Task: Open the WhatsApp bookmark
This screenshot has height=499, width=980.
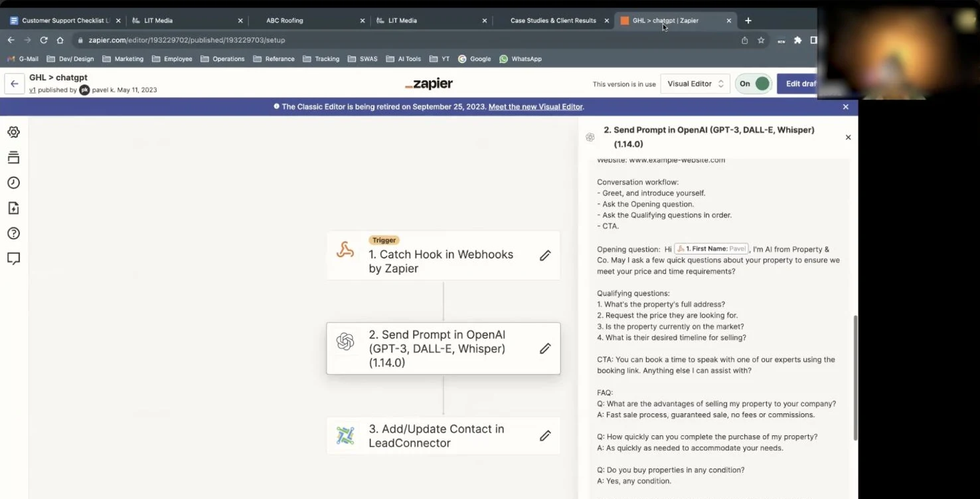Action: pos(521,59)
